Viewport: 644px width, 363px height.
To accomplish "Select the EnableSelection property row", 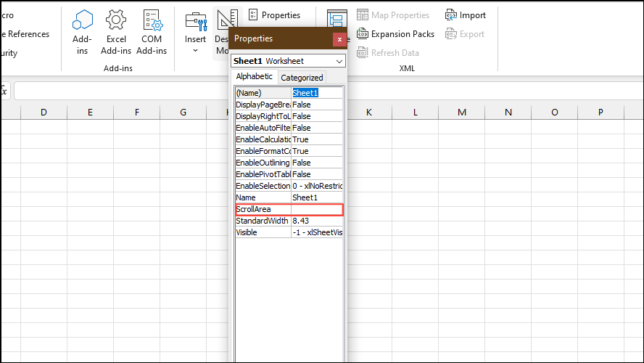I will click(289, 186).
